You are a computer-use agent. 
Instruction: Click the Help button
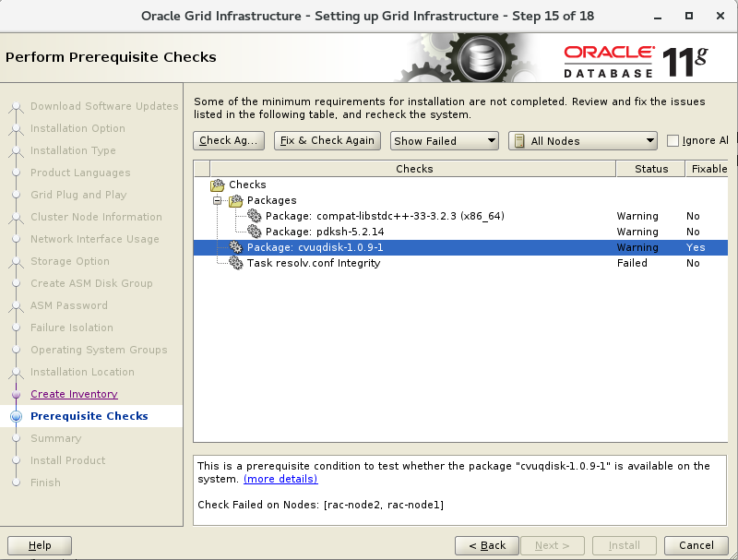[x=40, y=545]
